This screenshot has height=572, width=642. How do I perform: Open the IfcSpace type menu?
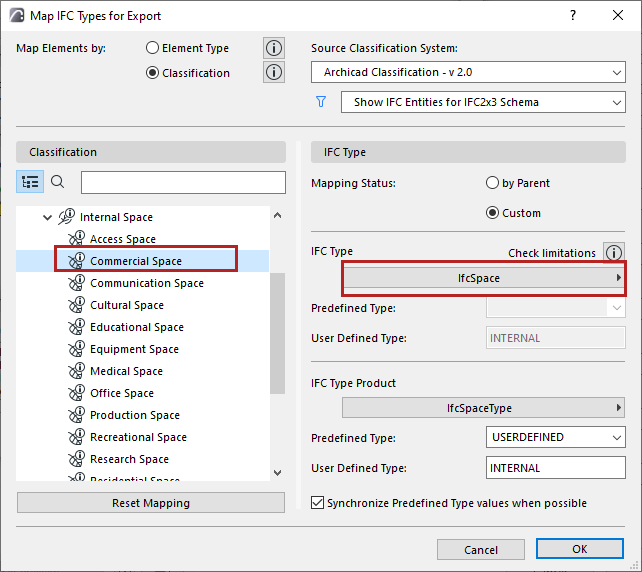(485, 278)
